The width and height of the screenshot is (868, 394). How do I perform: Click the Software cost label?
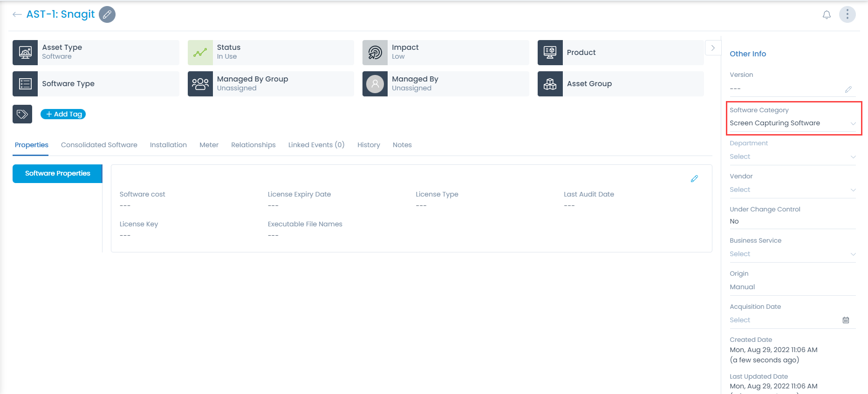[142, 194]
